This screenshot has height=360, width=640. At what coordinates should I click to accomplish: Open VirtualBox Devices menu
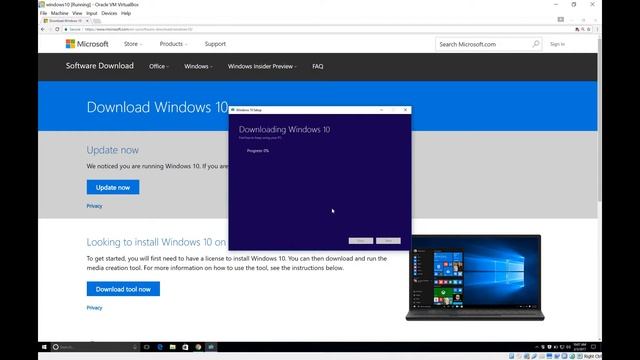pos(109,13)
